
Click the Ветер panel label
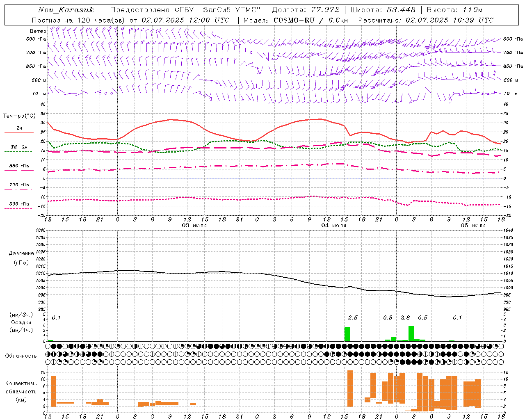point(38,31)
